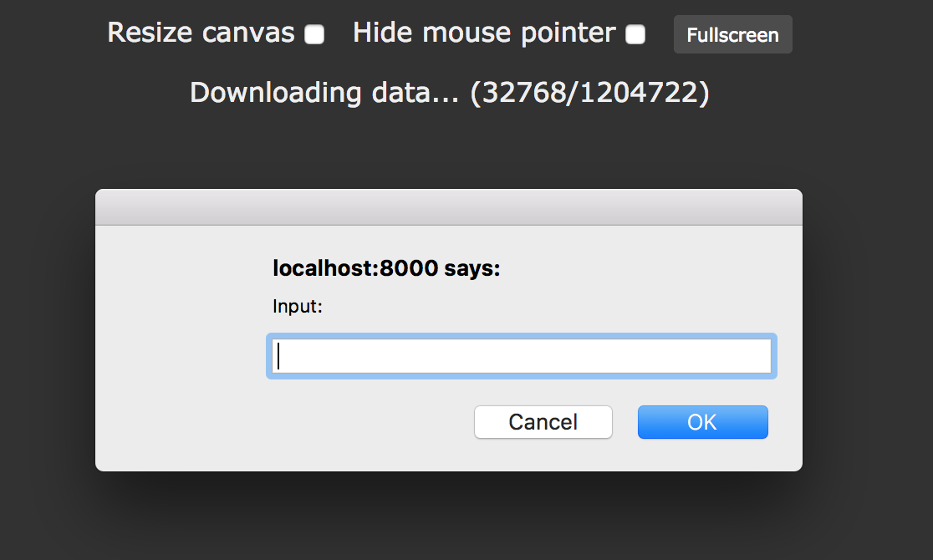Focus the Input text field
The image size is (933, 560).
pos(522,356)
